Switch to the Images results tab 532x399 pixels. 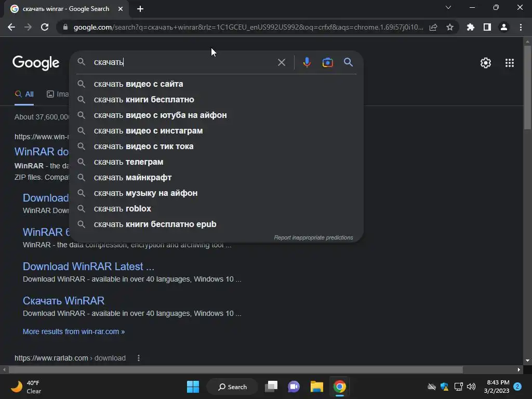(x=58, y=95)
